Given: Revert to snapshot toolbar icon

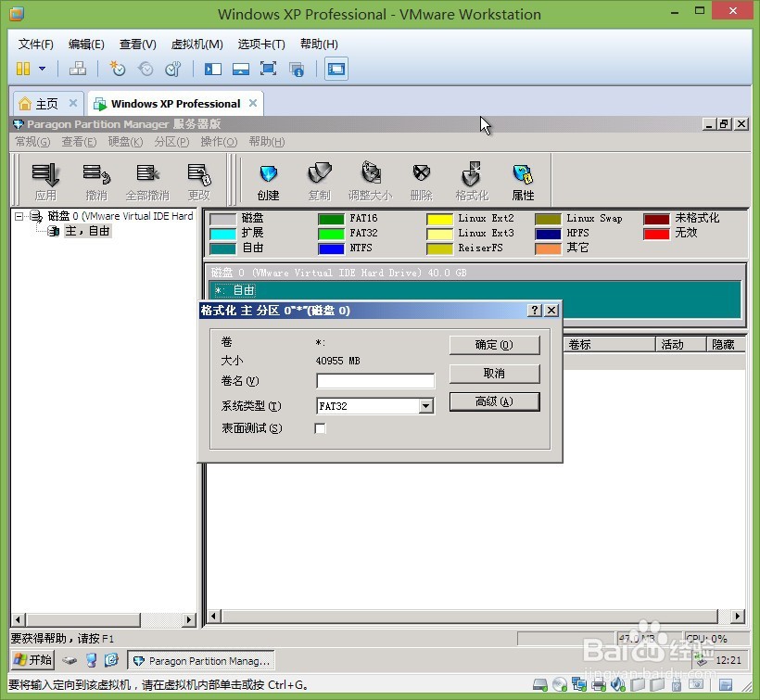Looking at the screenshot, I should [x=146, y=69].
